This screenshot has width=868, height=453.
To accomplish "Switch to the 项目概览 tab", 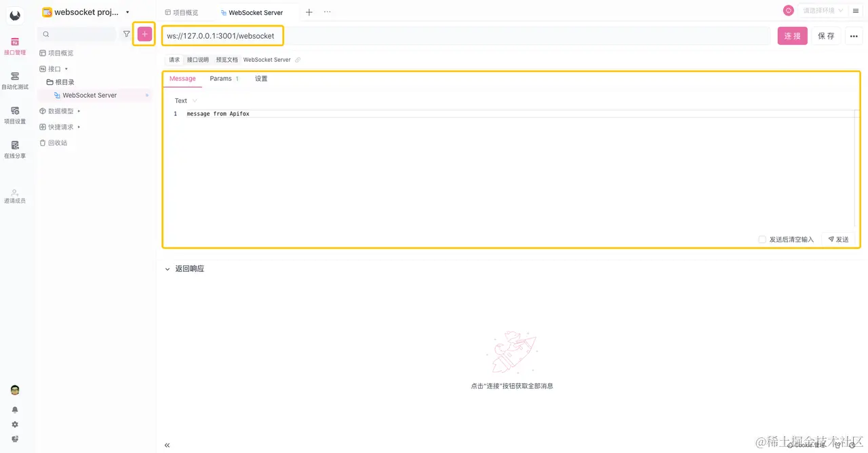I will pos(182,12).
